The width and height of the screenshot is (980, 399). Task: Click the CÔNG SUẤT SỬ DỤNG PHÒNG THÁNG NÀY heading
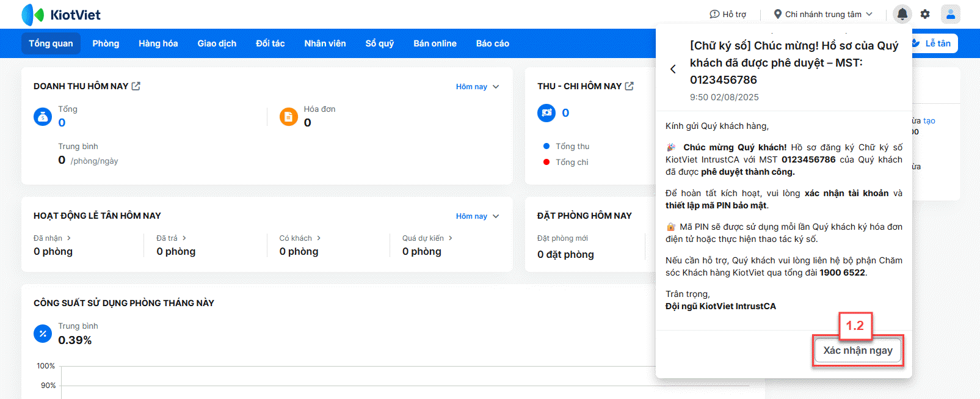pos(124,303)
